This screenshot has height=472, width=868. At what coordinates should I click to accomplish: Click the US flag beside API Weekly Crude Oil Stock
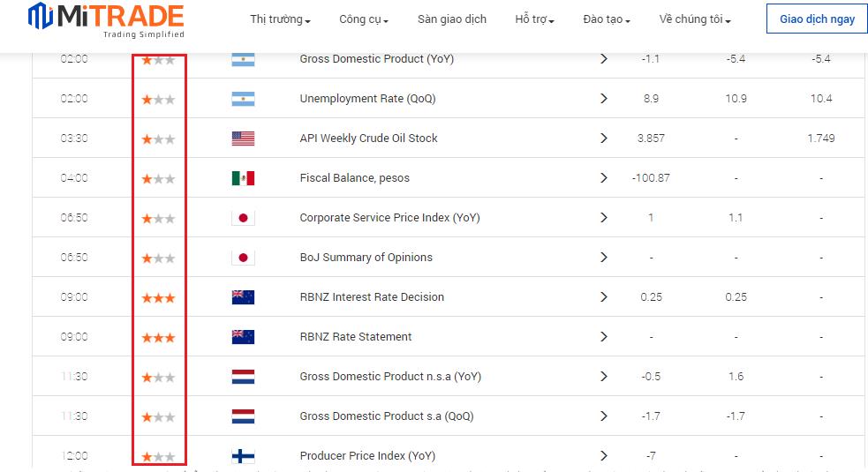point(243,139)
